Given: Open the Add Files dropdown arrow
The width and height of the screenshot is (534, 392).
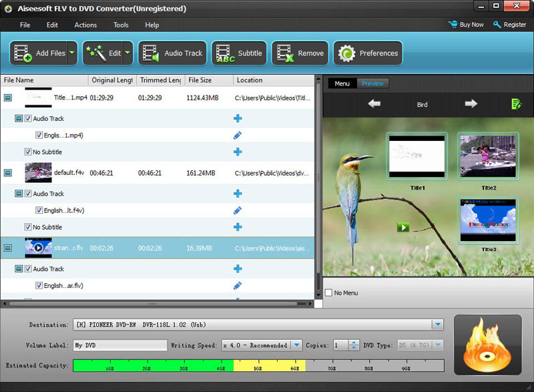Looking at the screenshot, I should tap(72, 53).
